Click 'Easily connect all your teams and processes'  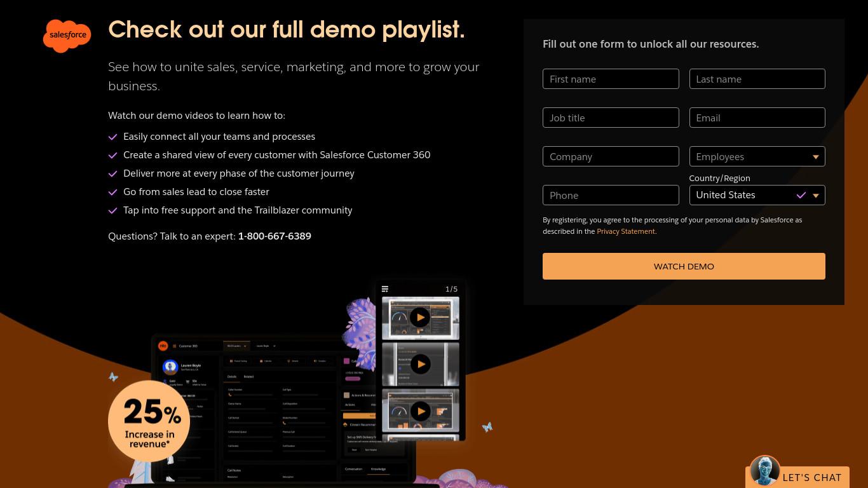click(219, 137)
